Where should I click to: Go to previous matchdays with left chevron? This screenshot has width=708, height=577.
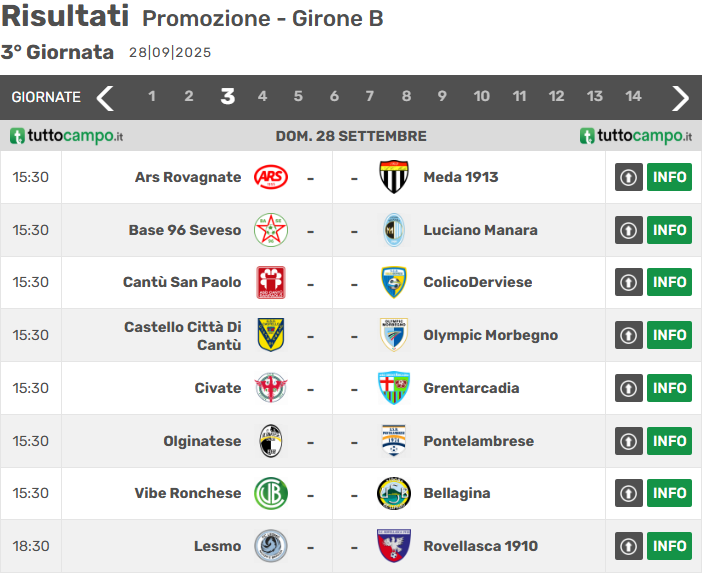(x=105, y=97)
